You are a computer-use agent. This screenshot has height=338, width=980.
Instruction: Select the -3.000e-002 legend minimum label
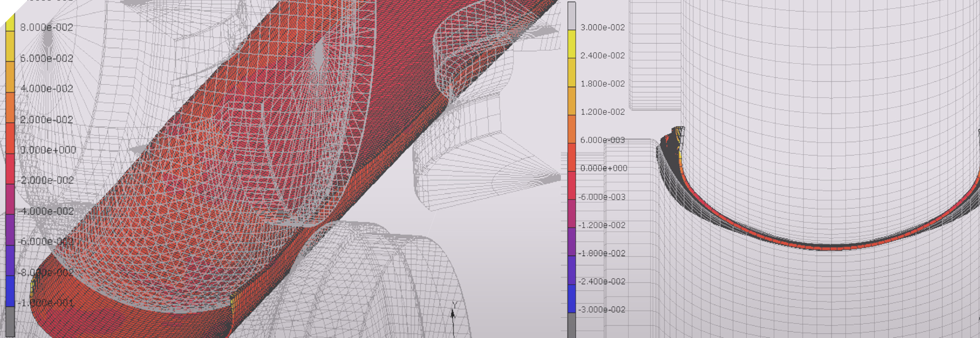tap(602, 309)
